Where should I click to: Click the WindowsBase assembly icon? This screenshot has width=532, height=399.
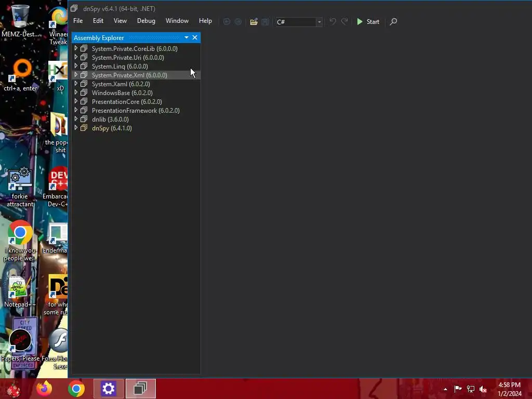click(84, 92)
